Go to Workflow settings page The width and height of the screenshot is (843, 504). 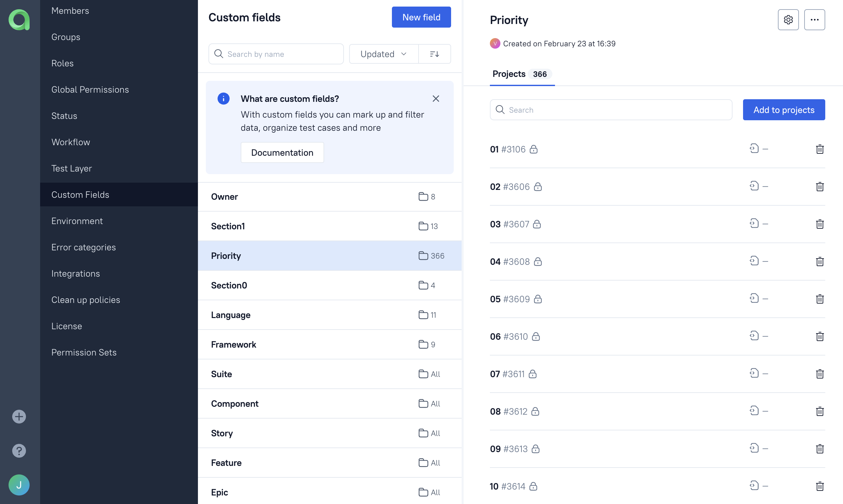(x=71, y=142)
